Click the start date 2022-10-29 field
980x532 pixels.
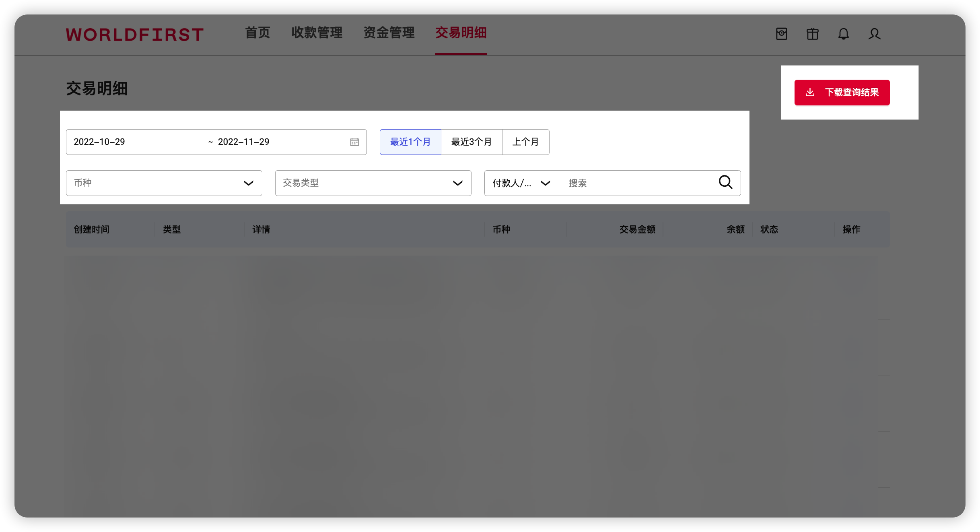coord(99,142)
